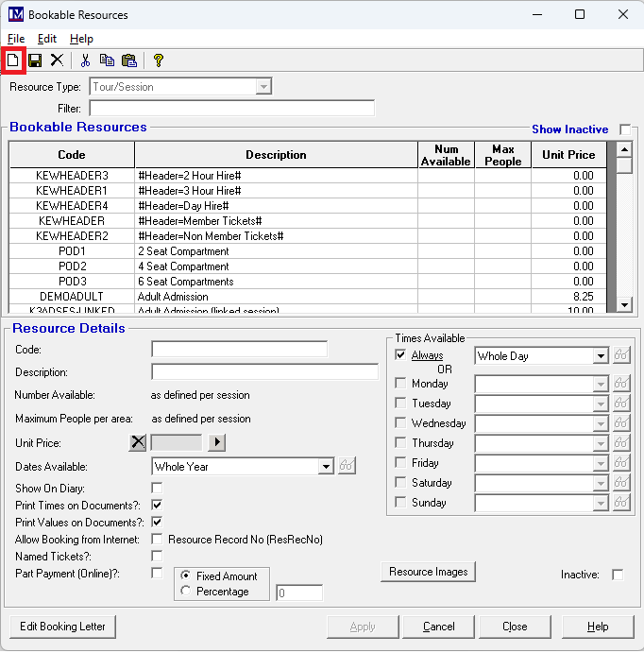Click the Cancel button

click(x=438, y=627)
